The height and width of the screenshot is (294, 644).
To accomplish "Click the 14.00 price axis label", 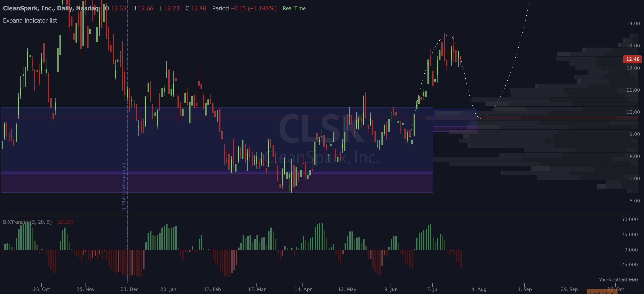I will pos(633,23).
